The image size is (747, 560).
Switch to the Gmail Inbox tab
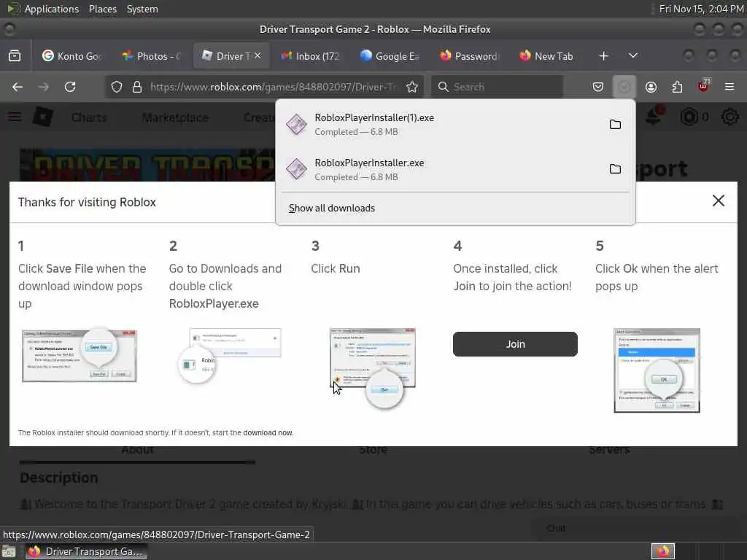point(311,55)
